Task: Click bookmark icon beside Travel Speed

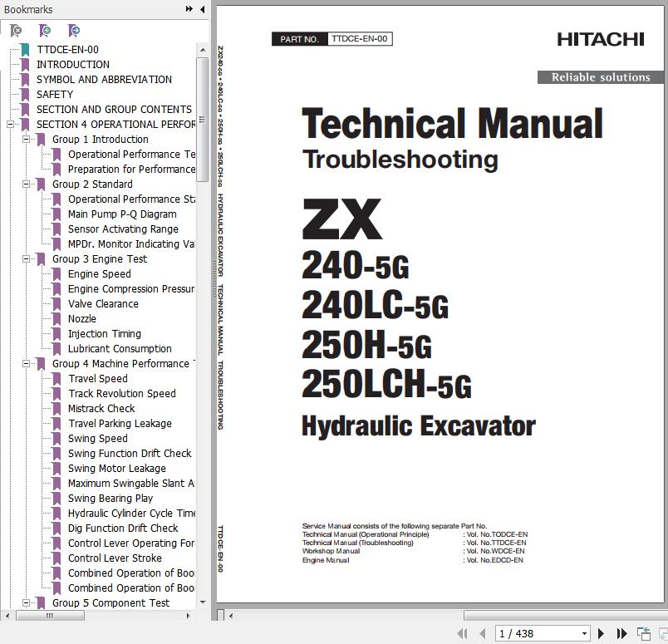Action: coord(56,379)
